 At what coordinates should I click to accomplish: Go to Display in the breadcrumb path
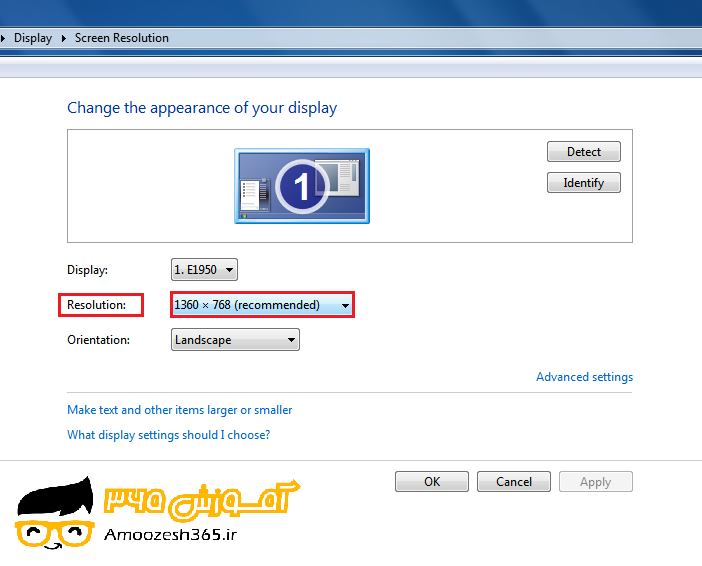click(33, 38)
